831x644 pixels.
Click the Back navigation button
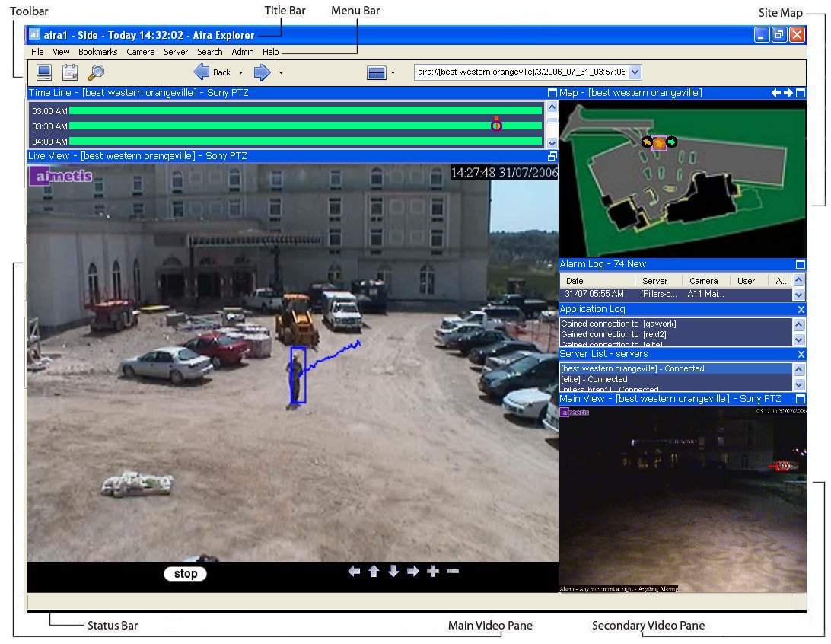(212, 72)
